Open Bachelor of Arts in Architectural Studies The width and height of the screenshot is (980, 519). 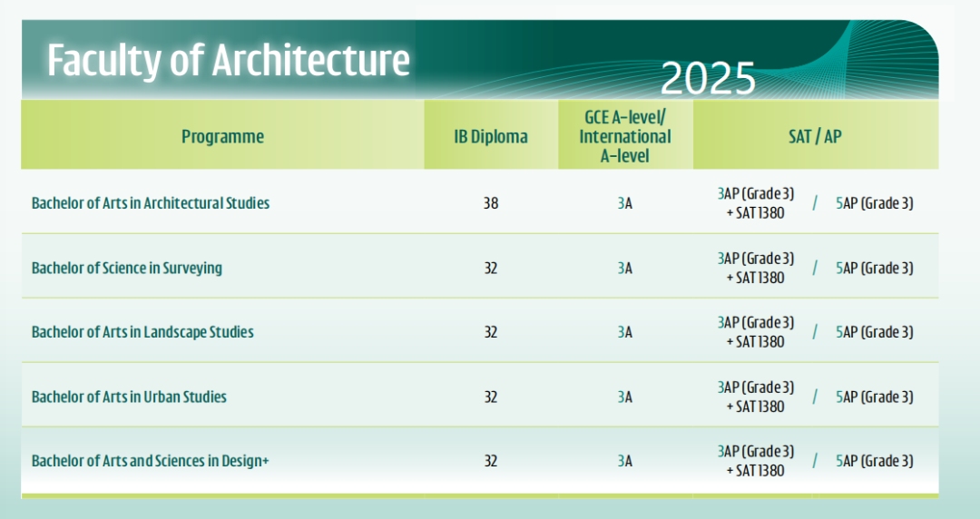pyautogui.click(x=151, y=203)
